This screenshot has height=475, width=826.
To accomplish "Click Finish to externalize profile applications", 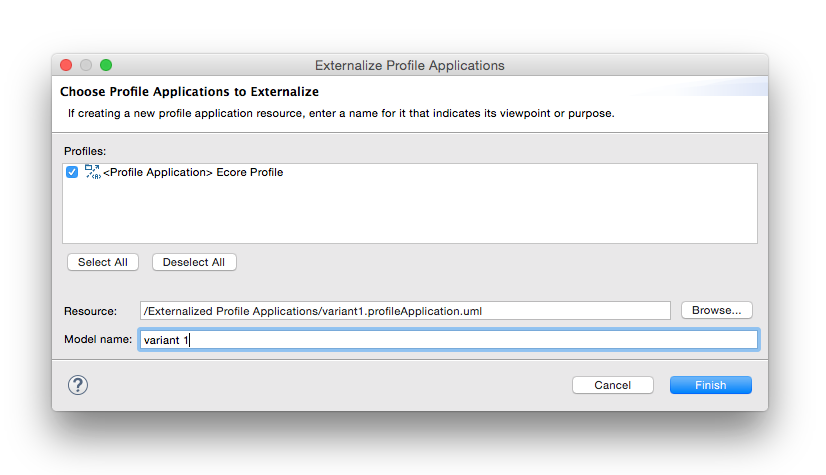I will click(711, 385).
